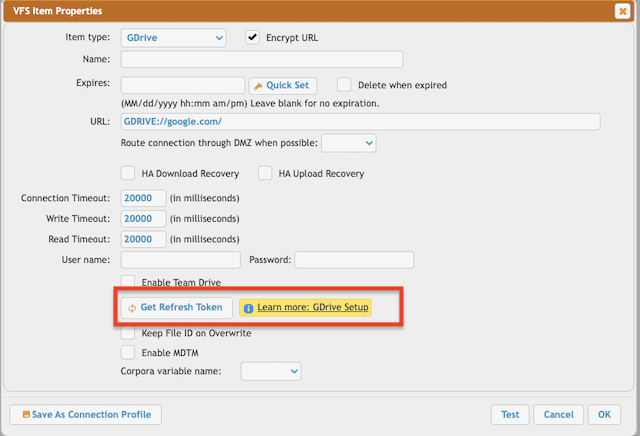Open the Corpora variable name dropdown

click(271, 371)
